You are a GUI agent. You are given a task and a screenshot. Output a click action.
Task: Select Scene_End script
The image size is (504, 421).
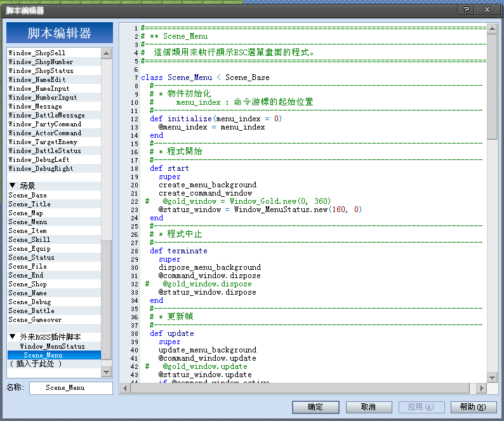pyautogui.click(x=54, y=276)
